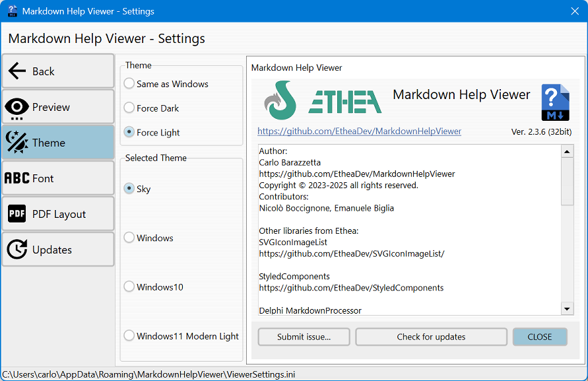Select the Theme sidebar icon

coord(17,143)
